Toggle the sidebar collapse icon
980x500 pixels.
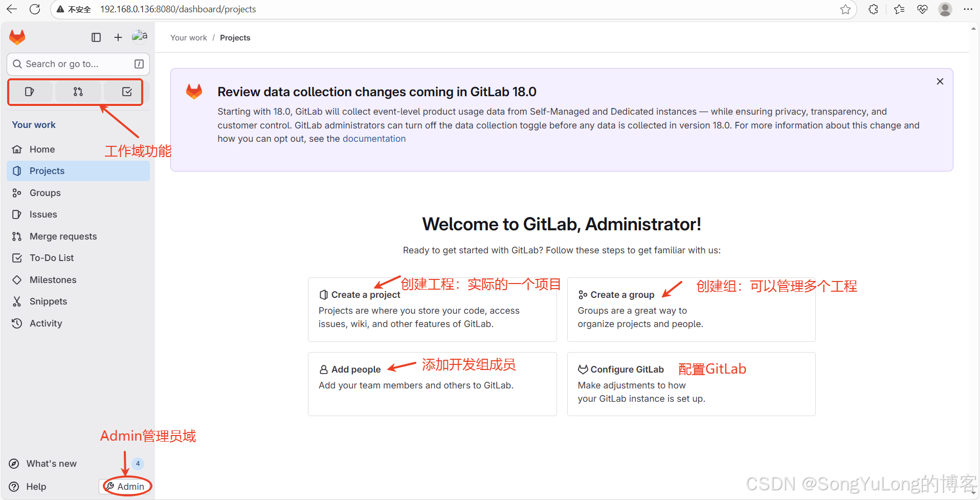(x=96, y=37)
